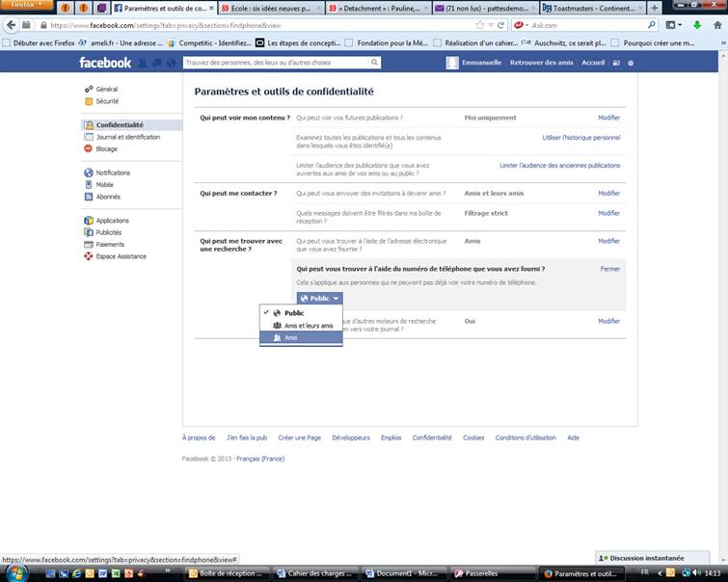Reload the page in Firefox
The width and height of the screenshot is (728, 582).
[500, 25]
